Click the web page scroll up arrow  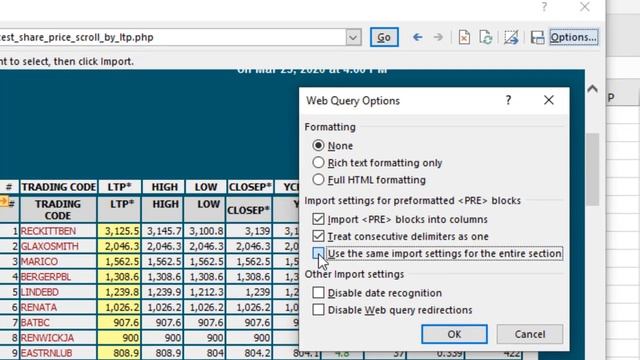[592, 89]
